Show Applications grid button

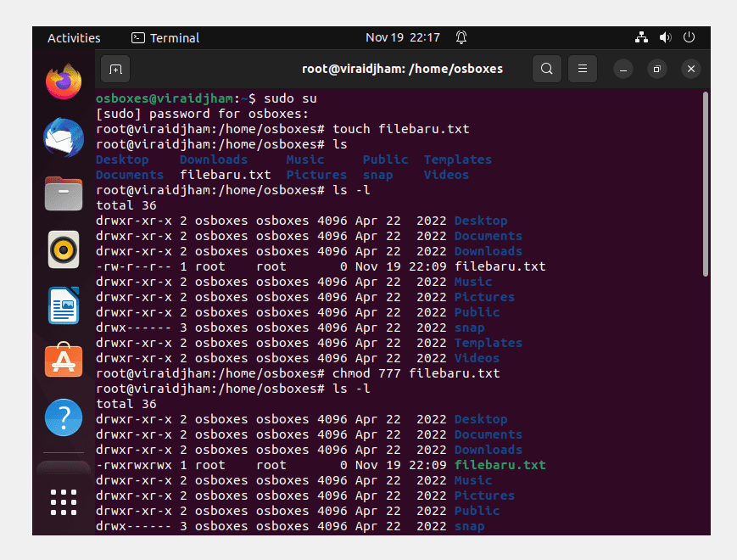tap(64, 502)
